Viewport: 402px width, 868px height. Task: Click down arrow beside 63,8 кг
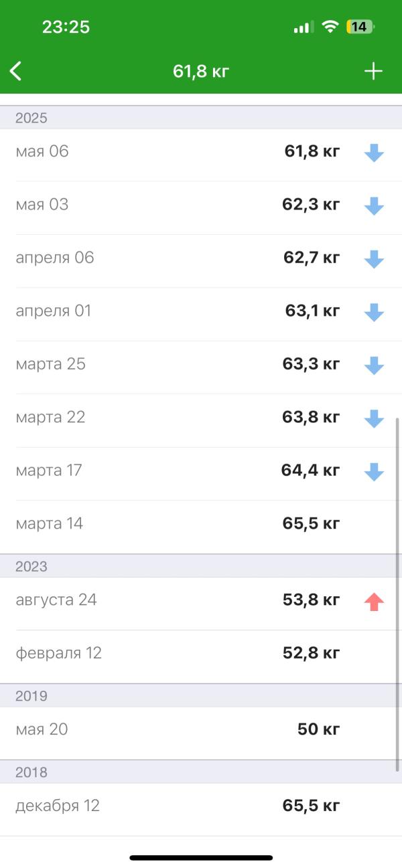point(374,418)
